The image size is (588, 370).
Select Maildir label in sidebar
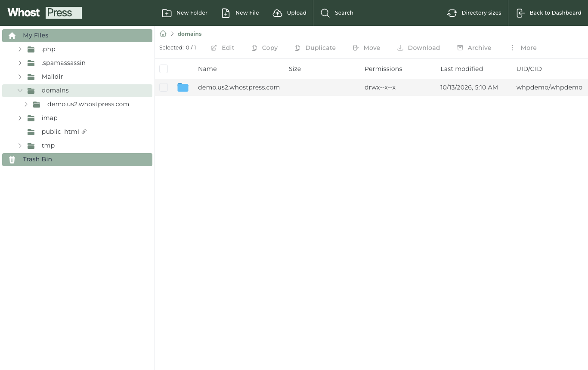pyautogui.click(x=53, y=77)
